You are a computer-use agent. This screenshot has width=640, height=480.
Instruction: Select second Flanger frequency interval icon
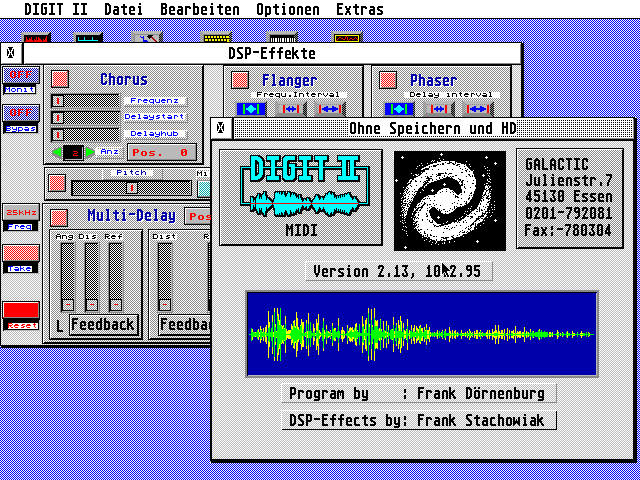(x=291, y=108)
